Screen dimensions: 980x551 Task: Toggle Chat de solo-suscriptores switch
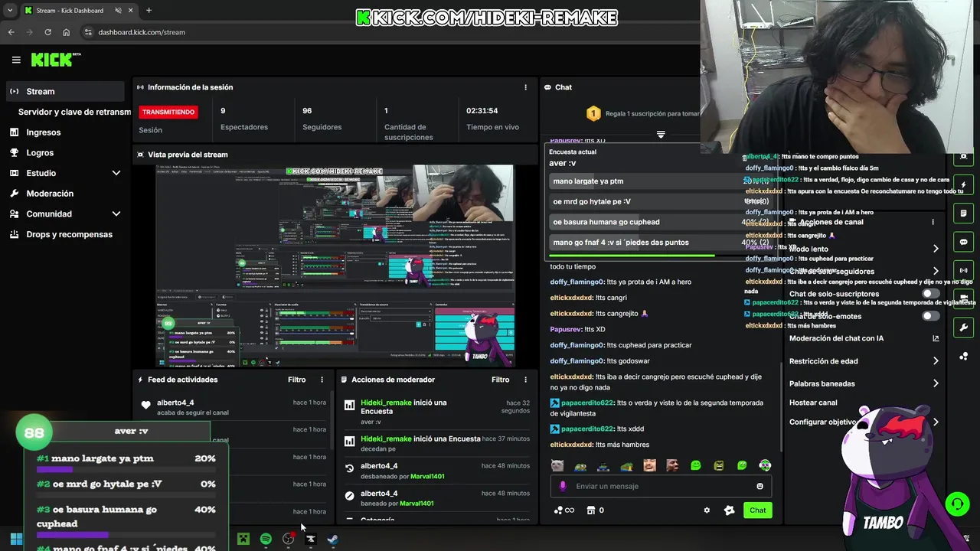(930, 294)
